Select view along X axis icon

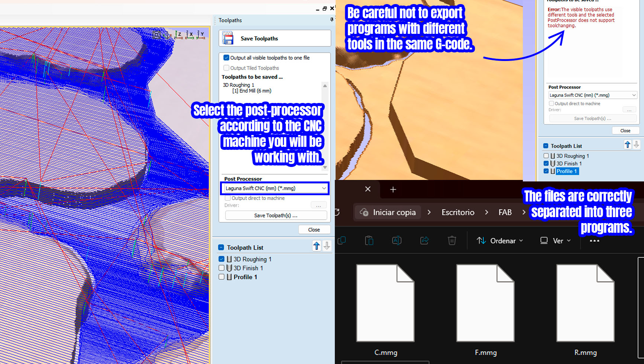coord(190,35)
